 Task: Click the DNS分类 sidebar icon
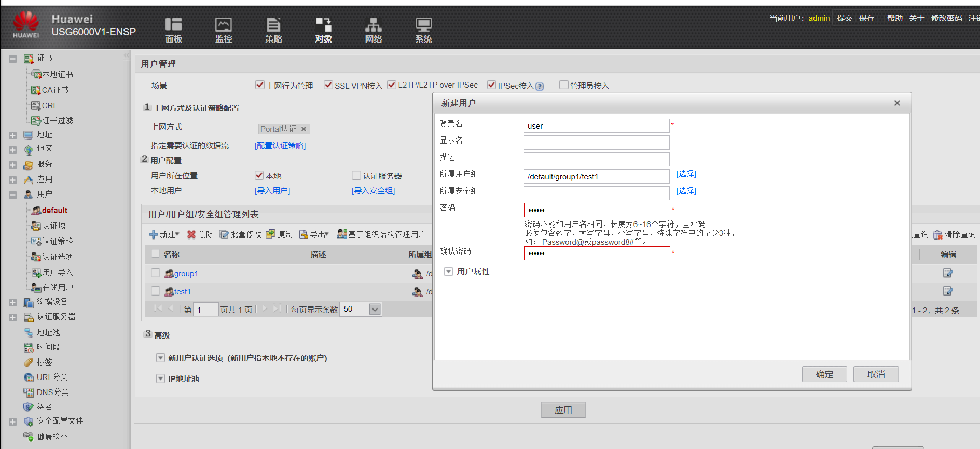tap(29, 392)
